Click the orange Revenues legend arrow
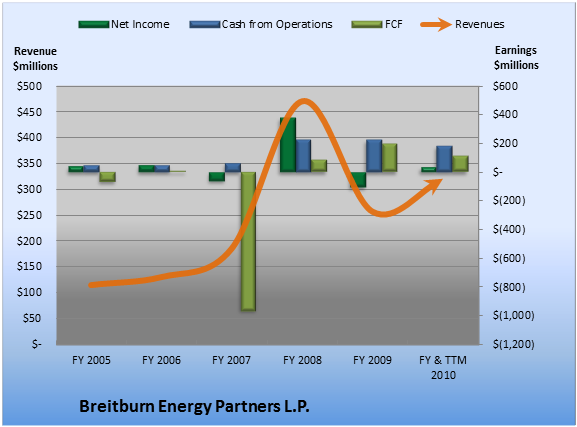The width and height of the screenshot is (577, 427). 436,25
